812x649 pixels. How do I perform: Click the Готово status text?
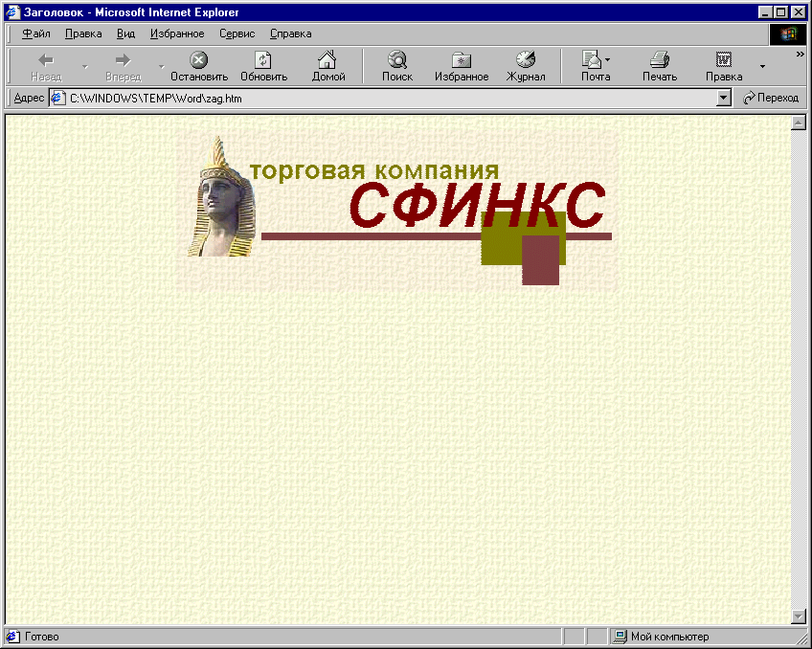click(42, 637)
